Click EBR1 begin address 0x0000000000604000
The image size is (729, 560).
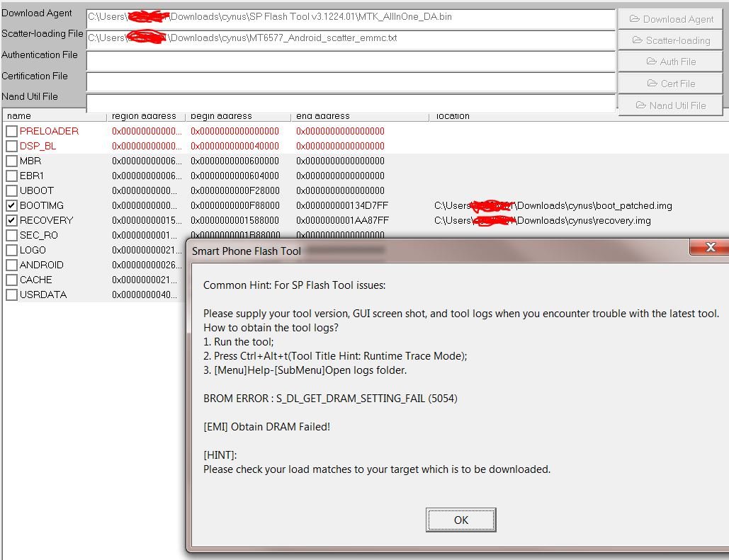(234, 176)
